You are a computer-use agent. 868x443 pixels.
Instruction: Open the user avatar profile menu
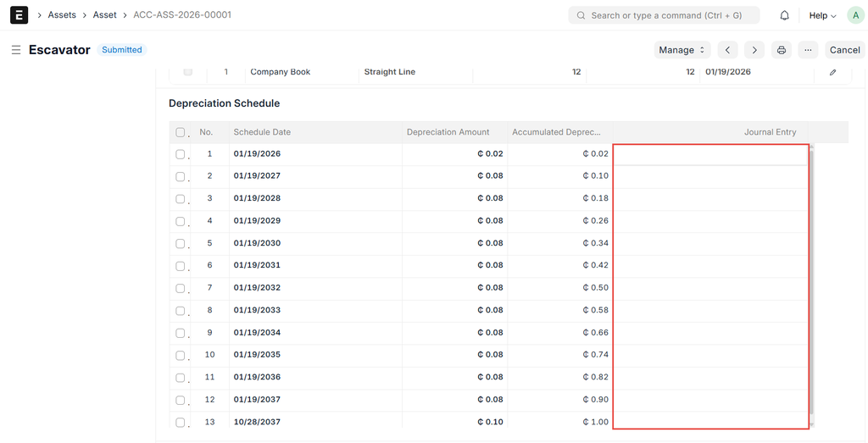pos(854,15)
